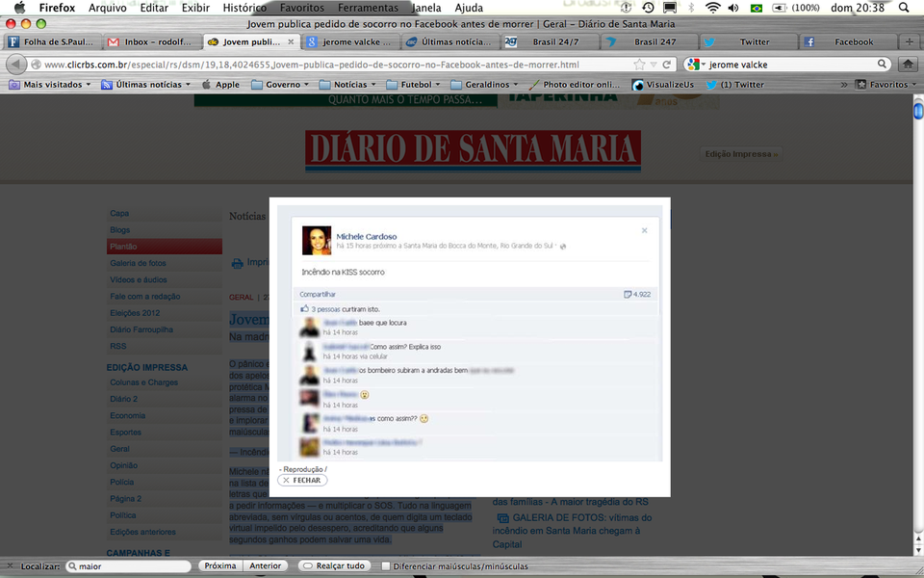924x578 pixels.
Task: Go to the Firefox home page icon
Action: (x=908, y=65)
